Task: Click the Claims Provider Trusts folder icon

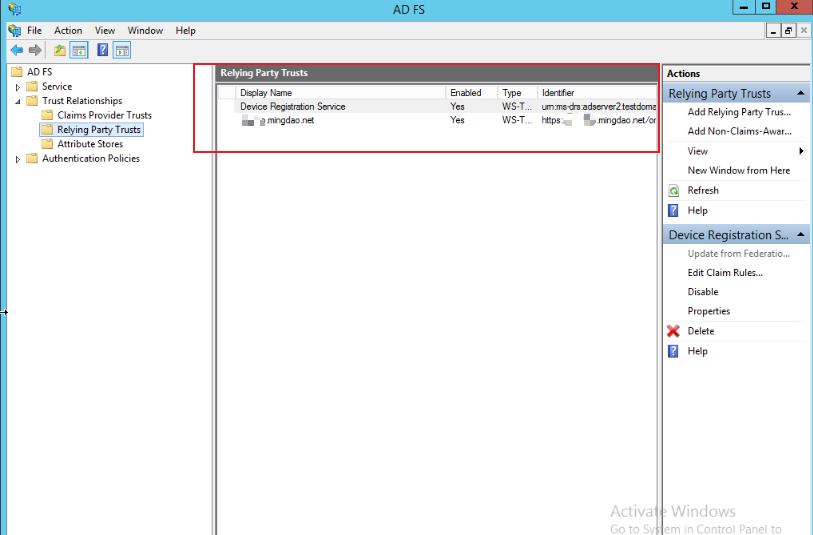Action: [47, 115]
